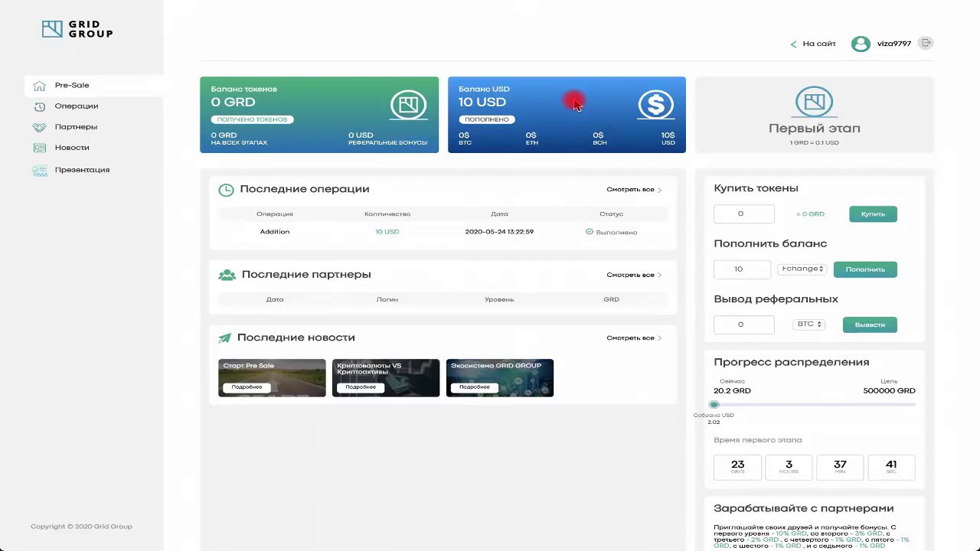Focus the Пополнить баланс amount field
Viewport: 980px width, 551px height.
(743, 269)
